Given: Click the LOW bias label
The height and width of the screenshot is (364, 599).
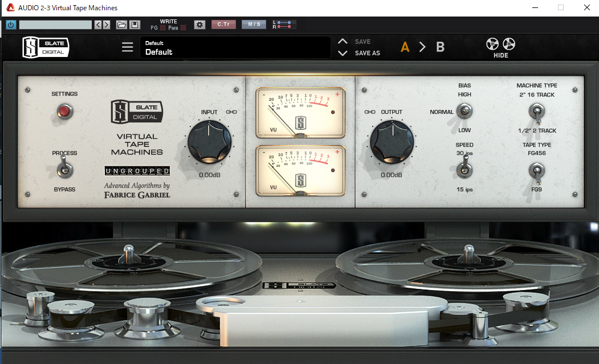Looking at the screenshot, I should (464, 130).
